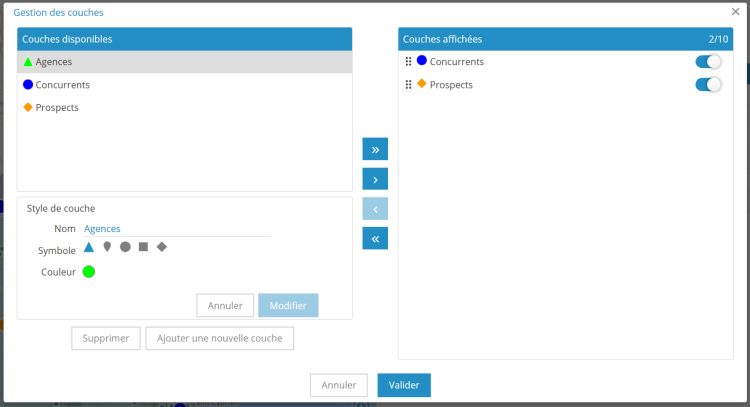This screenshot has width=750, height=407.
Task: Select Prospects in available layers list
Action: click(57, 107)
